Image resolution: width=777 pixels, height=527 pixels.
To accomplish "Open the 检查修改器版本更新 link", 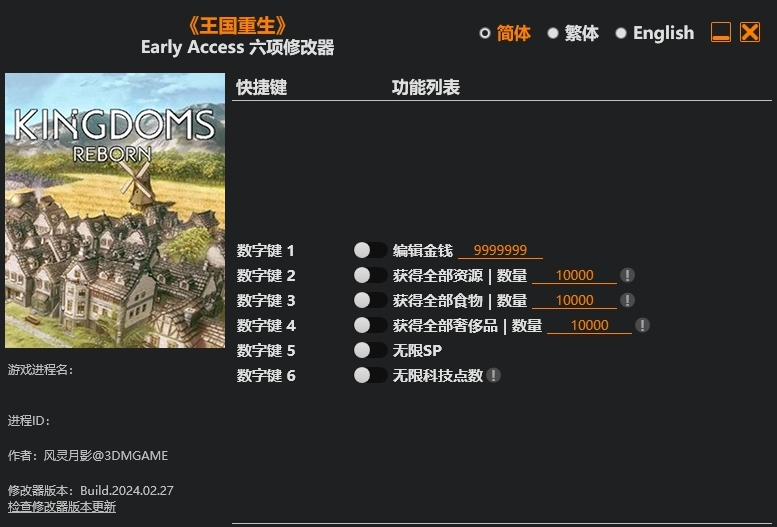I will pos(62,507).
